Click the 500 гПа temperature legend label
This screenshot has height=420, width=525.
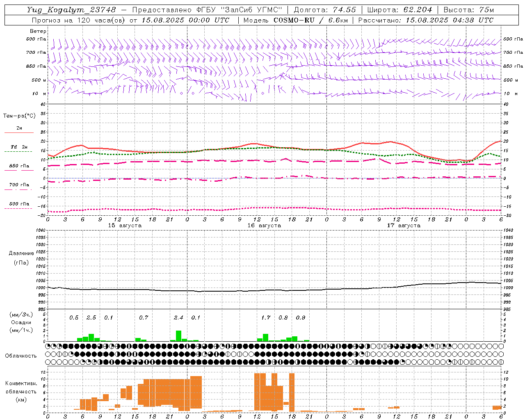19,204
